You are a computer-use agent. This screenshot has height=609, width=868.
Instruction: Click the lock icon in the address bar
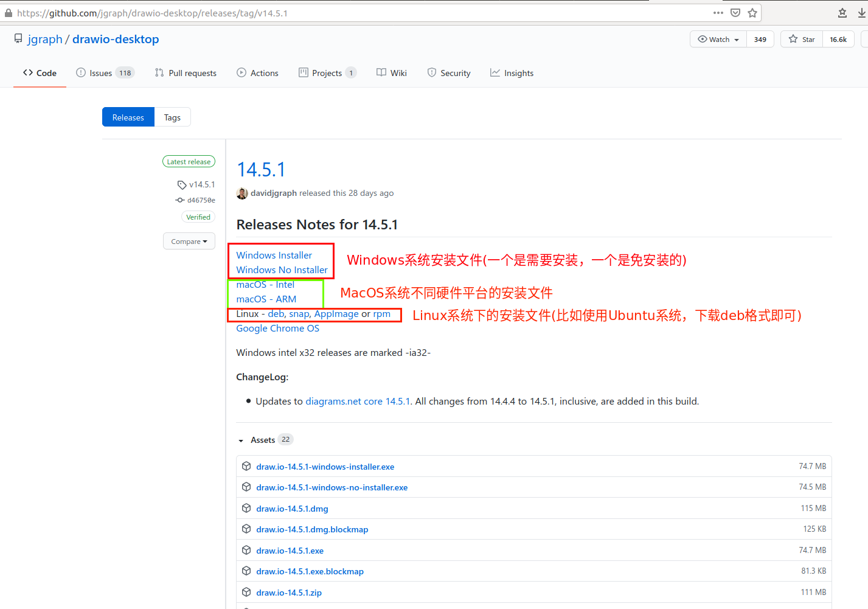[9, 13]
